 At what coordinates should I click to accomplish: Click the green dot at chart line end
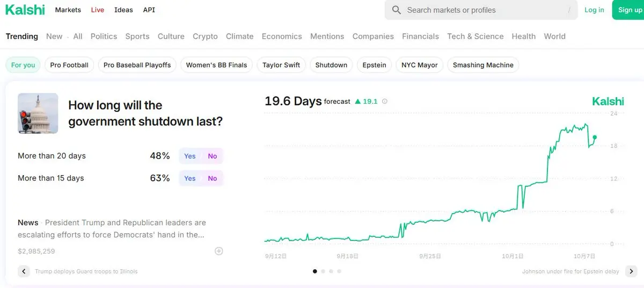[595, 137]
